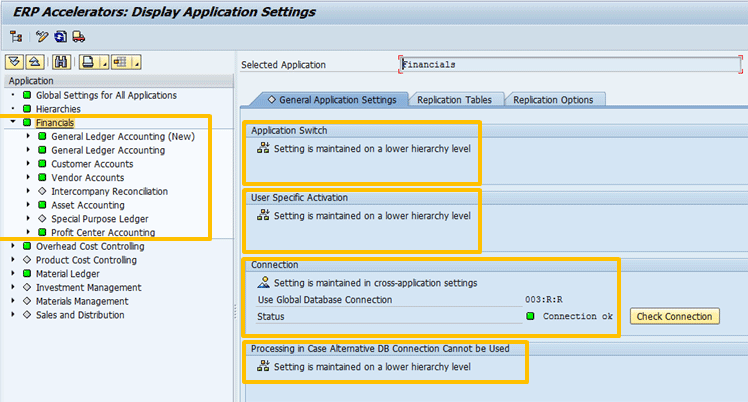Click the layout settings icon
The height and width of the screenshot is (402, 748).
coord(121,62)
